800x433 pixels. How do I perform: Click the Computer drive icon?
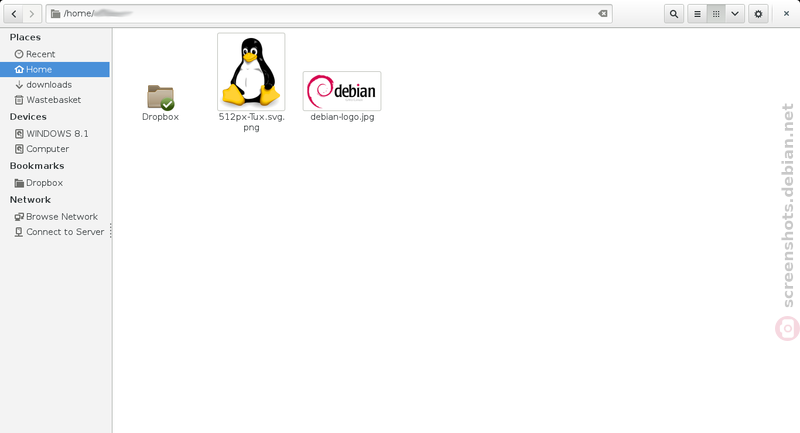coord(19,149)
